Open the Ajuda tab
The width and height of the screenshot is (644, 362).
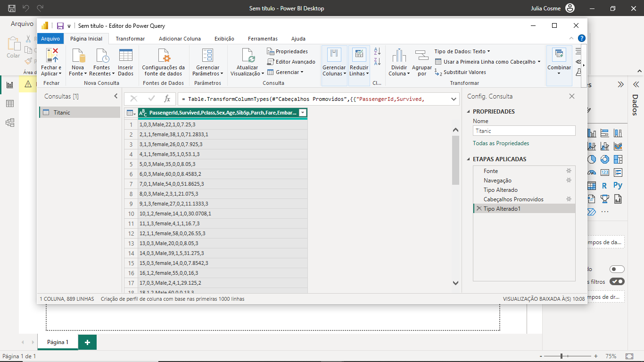[x=298, y=39]
